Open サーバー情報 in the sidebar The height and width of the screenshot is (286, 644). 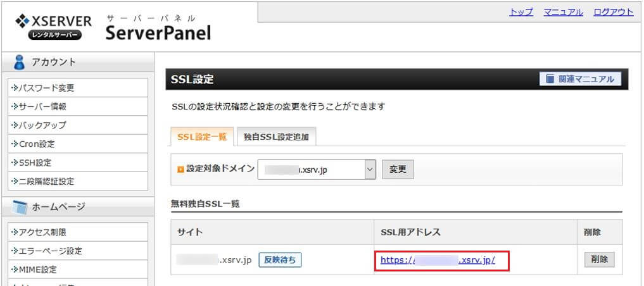click(x=78, y=107)
